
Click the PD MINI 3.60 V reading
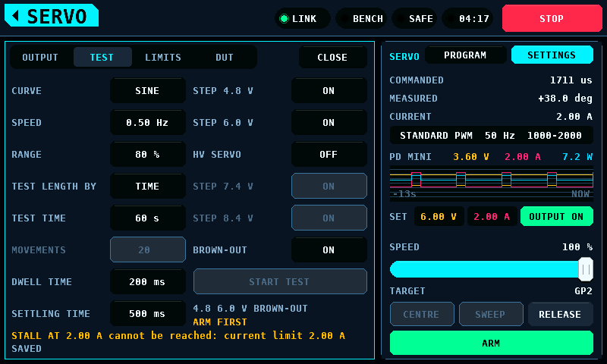click(471, 157)
